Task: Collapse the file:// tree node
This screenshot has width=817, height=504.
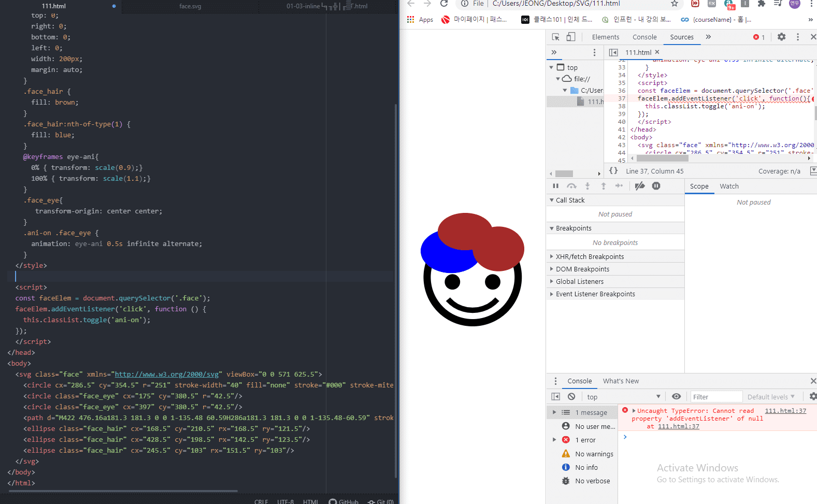Action: pos(558,79)
